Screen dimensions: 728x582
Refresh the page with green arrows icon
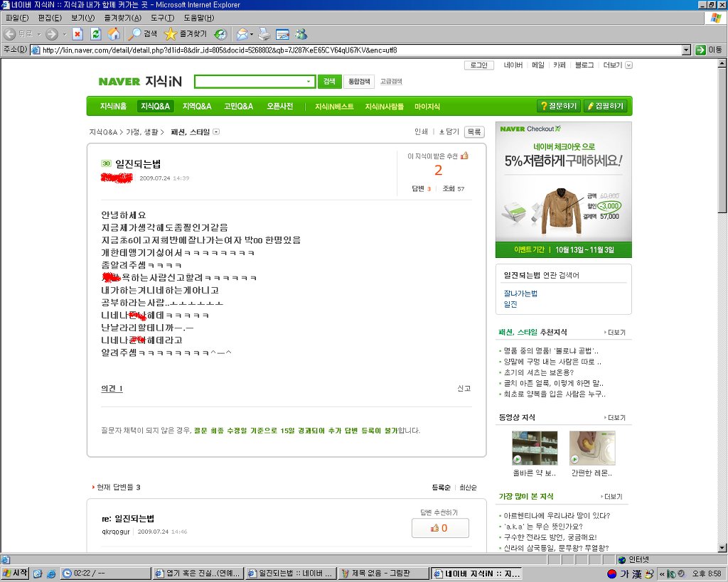point(96,34)
